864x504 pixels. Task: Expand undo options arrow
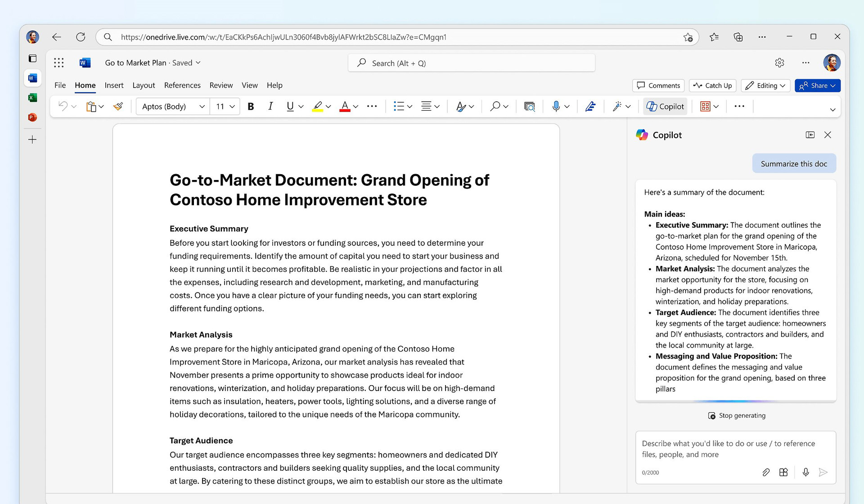74,107
